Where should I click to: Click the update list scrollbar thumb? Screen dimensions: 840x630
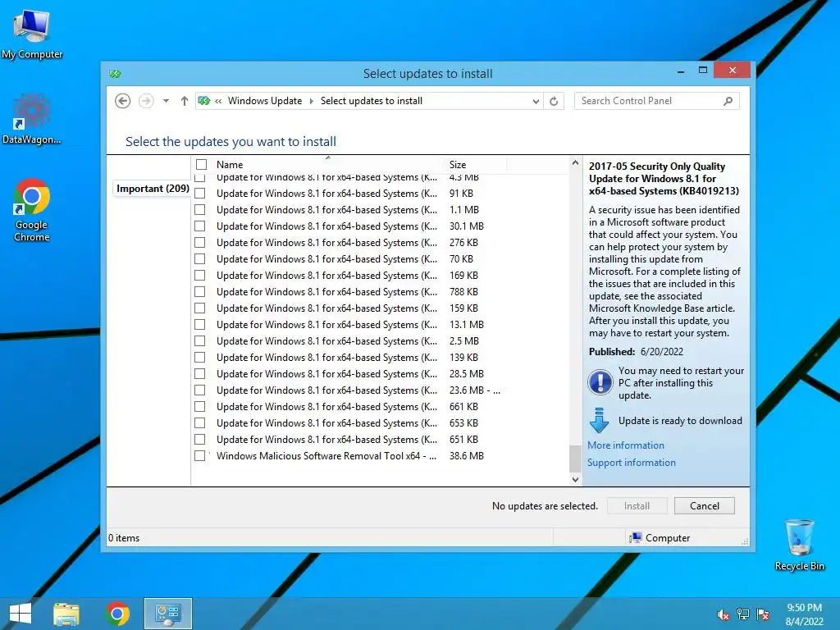pos(575,458)
